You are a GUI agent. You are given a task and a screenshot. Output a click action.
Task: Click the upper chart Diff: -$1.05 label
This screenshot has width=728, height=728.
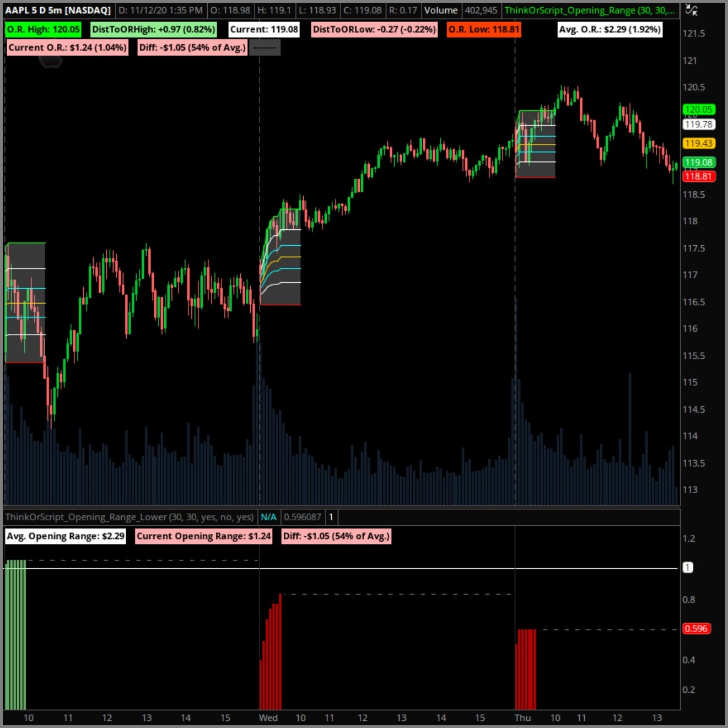point(192,47)
